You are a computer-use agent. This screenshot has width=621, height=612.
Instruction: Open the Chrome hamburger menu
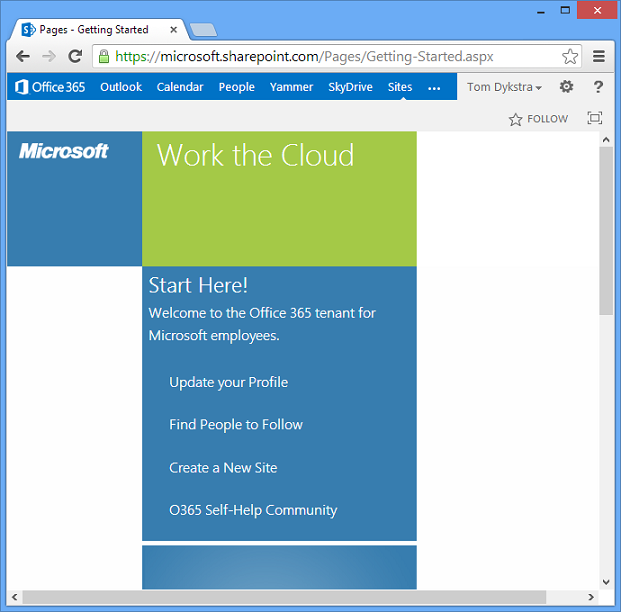tap(598, 56)
